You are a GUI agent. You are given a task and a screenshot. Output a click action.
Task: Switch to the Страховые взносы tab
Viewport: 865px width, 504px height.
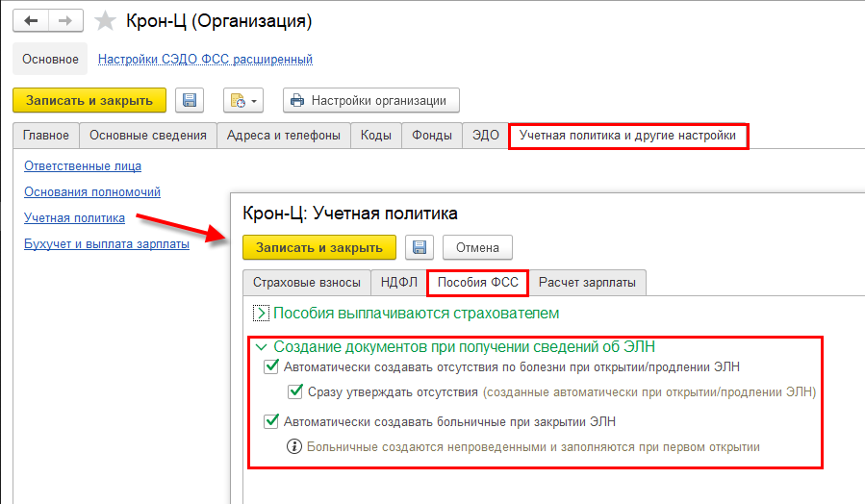(x=307, y=283)
